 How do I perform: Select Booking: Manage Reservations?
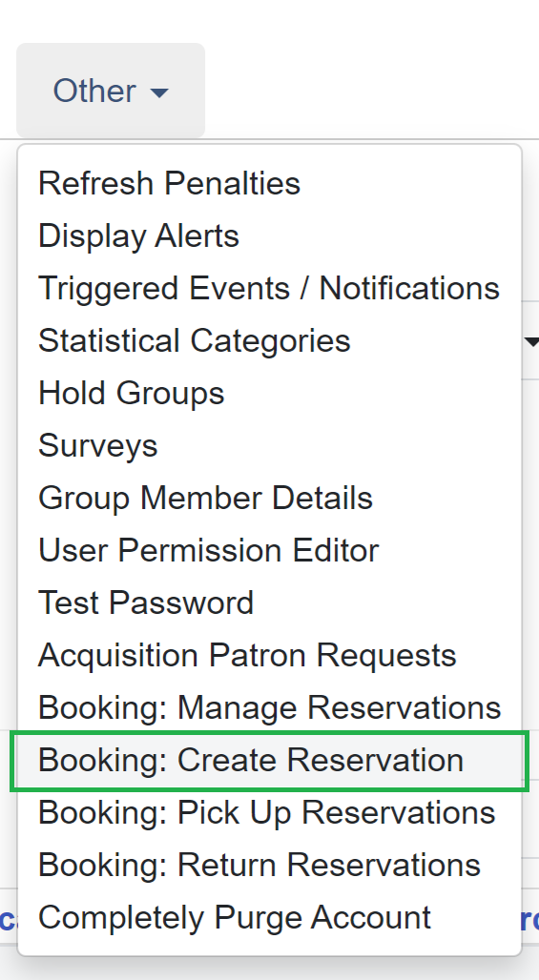click(269, 708)
